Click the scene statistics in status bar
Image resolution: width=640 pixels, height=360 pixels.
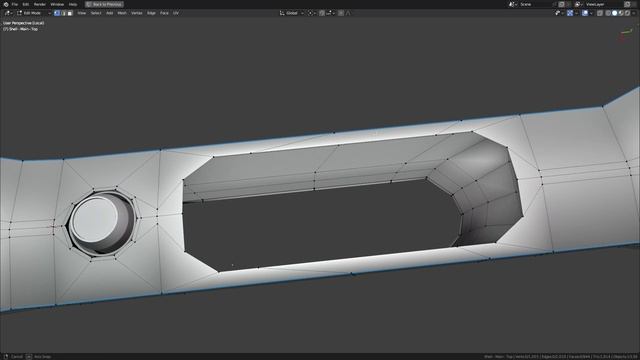(x=560, y=357)
